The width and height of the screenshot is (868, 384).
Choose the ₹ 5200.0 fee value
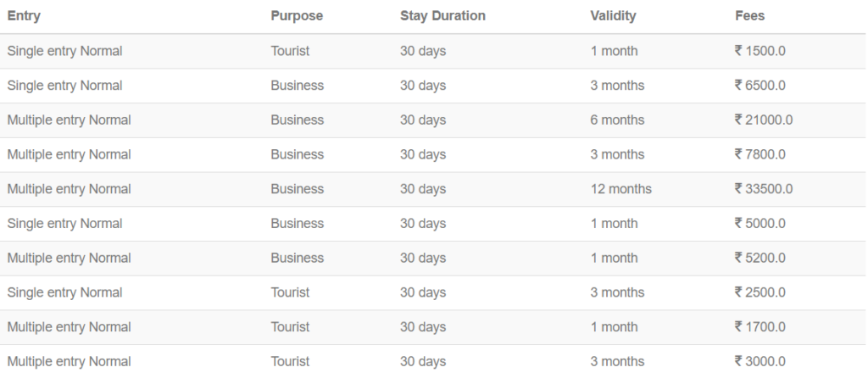click(x=760, y=258)
